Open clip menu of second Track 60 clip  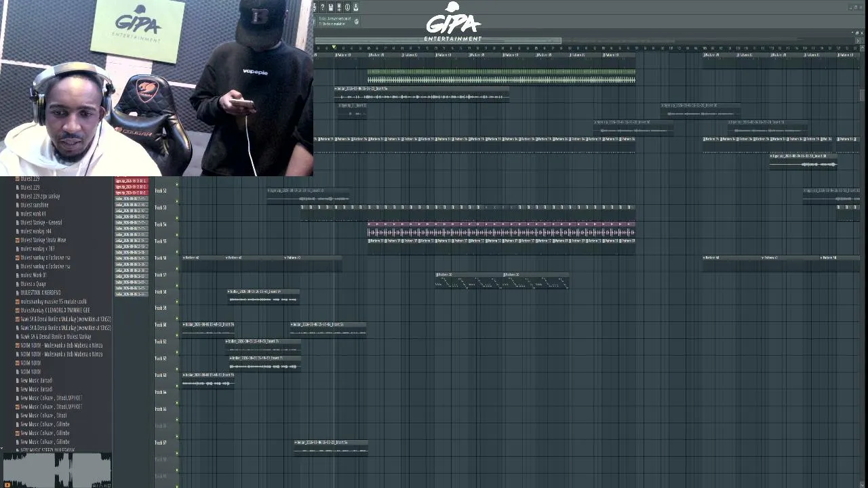292,325
